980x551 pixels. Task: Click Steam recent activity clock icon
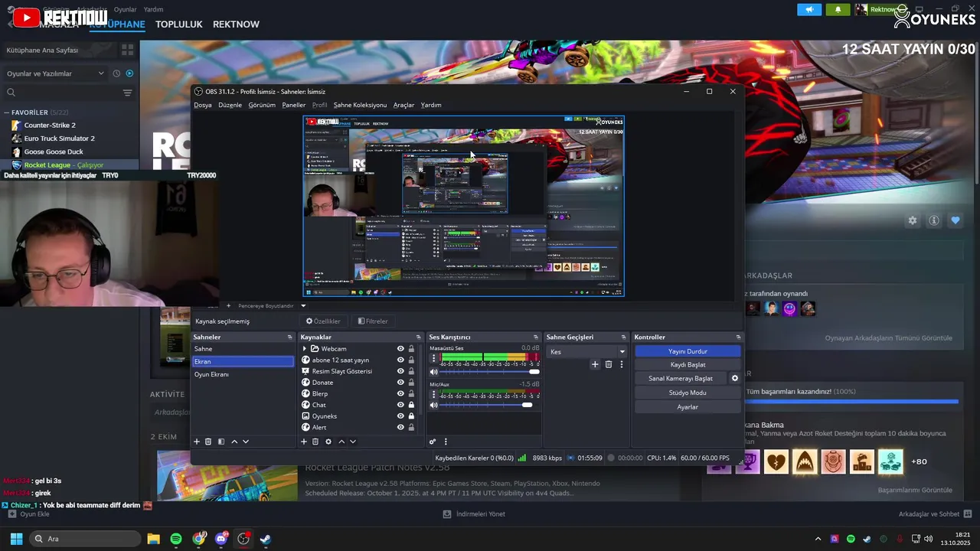click(116, 73)
